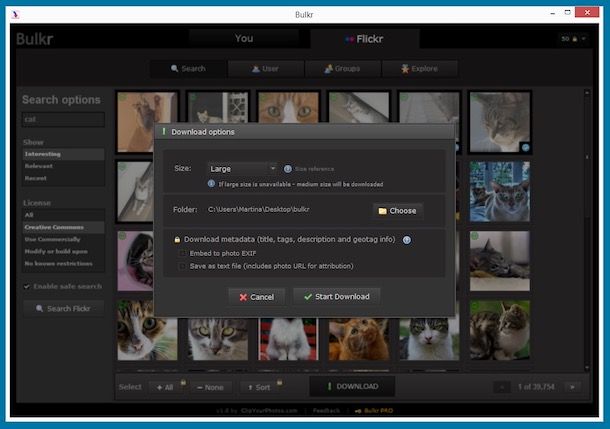Select Use Commercially license filter
The width and height of the screenshot is (610, 429).
pos(63,239)
